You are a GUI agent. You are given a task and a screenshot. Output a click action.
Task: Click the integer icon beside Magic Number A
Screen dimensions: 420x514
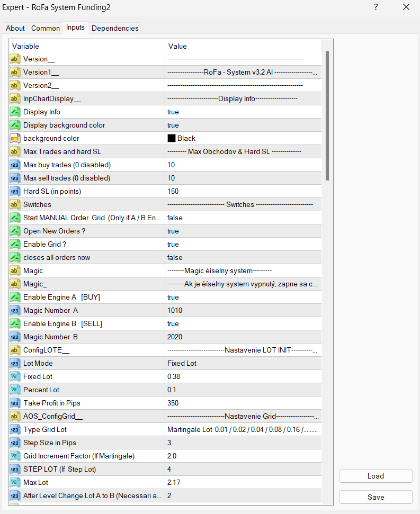pos(15,310)
